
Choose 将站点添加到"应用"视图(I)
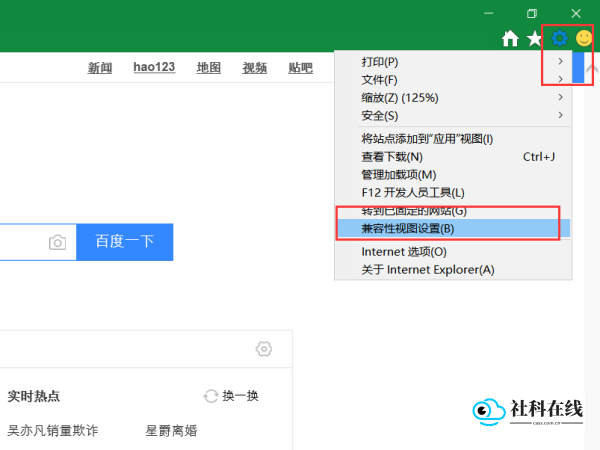pyautogui.click(x=453, y=139)
